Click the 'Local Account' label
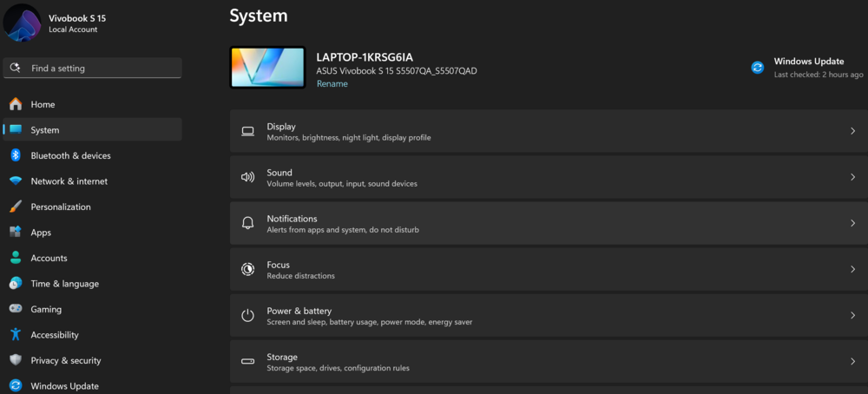 (x=73, y=30)
